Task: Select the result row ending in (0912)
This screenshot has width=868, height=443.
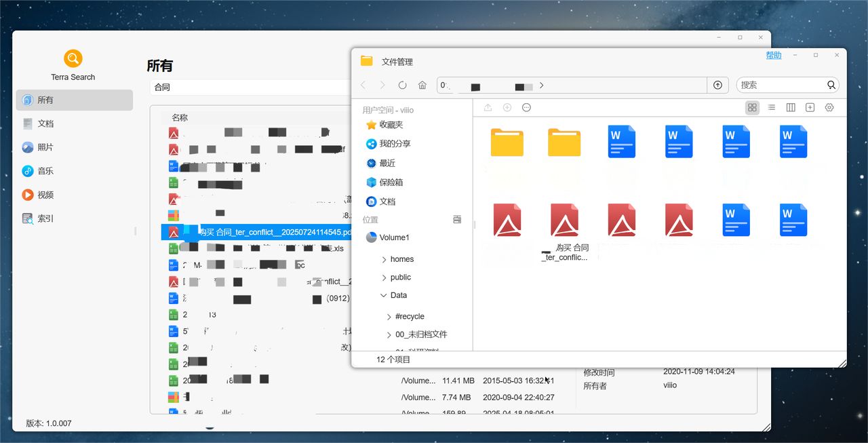Action: (256, 298)
